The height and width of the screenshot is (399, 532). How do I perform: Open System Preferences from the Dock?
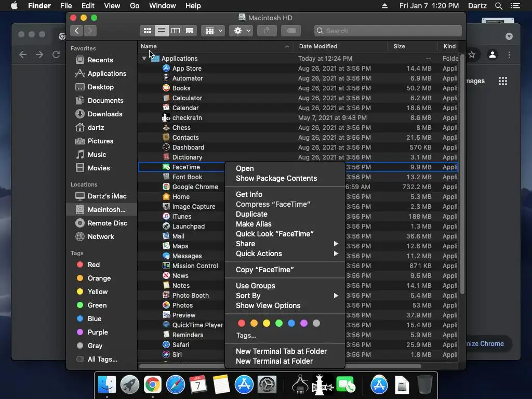(x=267, y=385)
